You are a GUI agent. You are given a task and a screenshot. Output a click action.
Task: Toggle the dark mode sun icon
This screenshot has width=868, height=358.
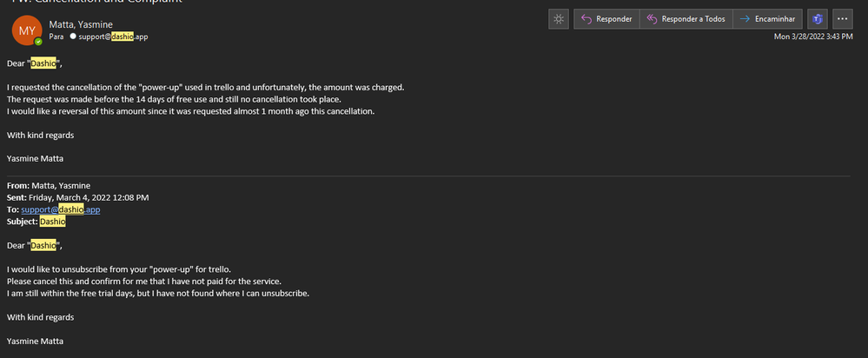click(x=559, y=19)
